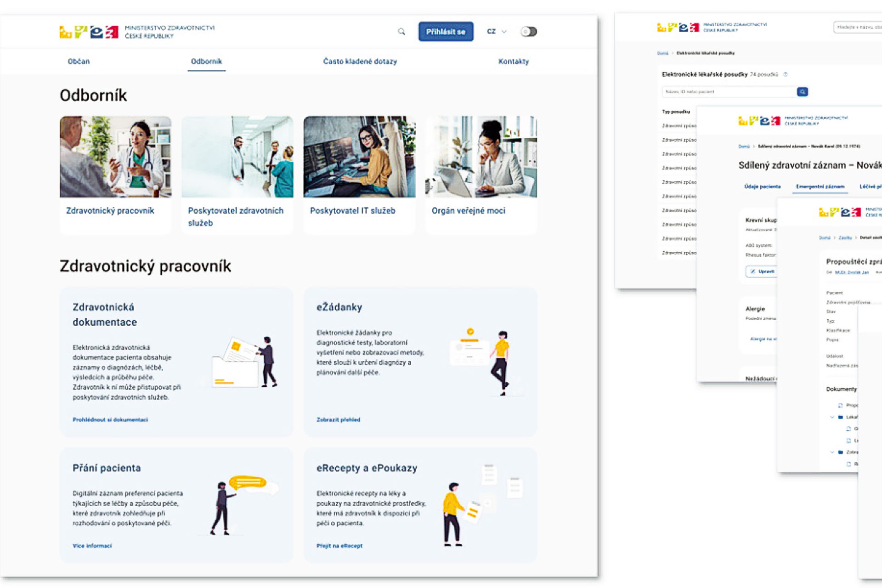
Task: Select the Emergentní záznam tab
Action: (x=820, y=187)
